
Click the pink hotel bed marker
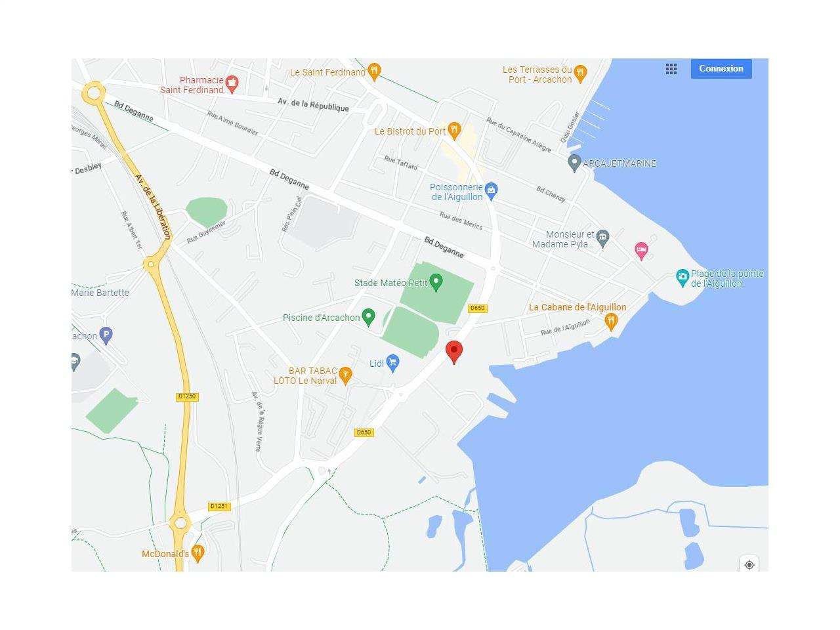[641, 250]
